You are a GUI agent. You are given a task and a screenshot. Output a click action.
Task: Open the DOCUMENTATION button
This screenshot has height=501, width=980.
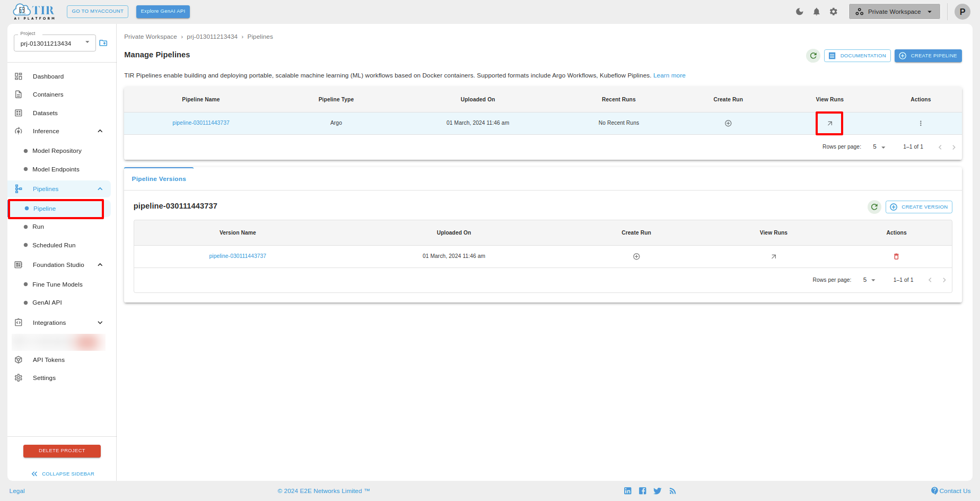(857, 56)
